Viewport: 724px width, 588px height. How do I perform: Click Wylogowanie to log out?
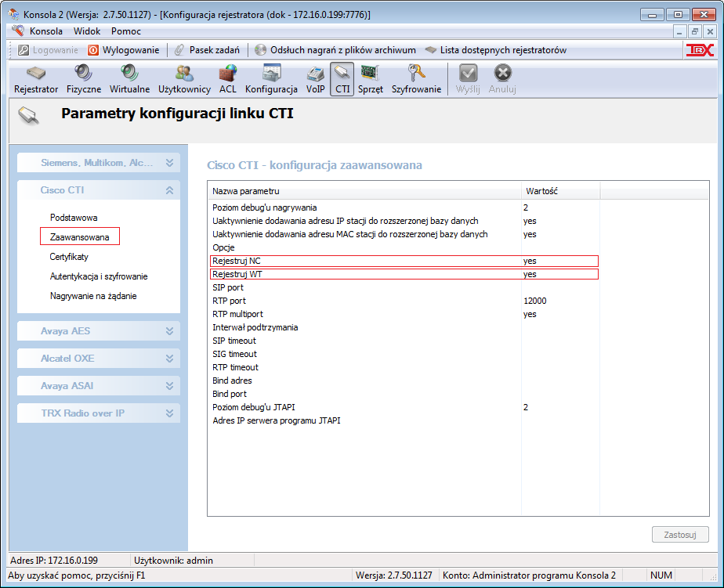124,50
